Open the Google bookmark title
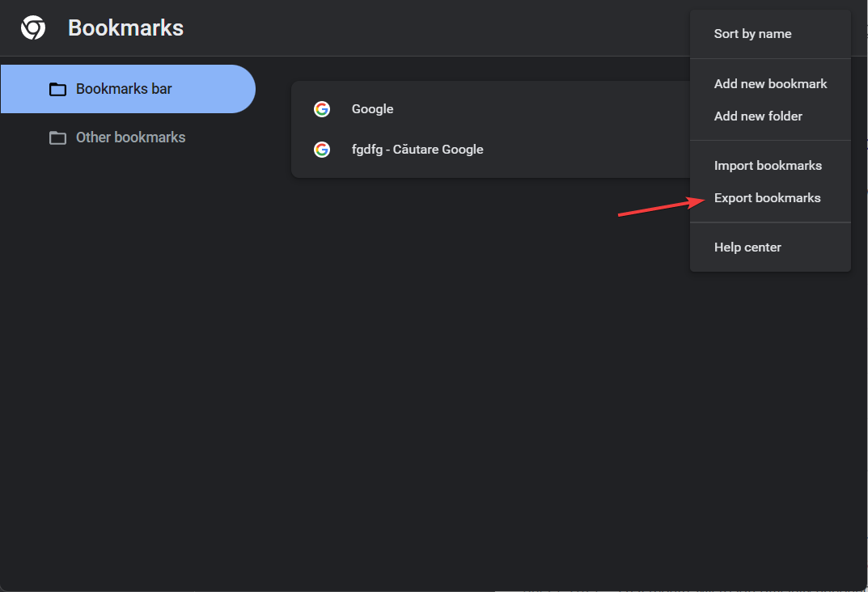 373,109
